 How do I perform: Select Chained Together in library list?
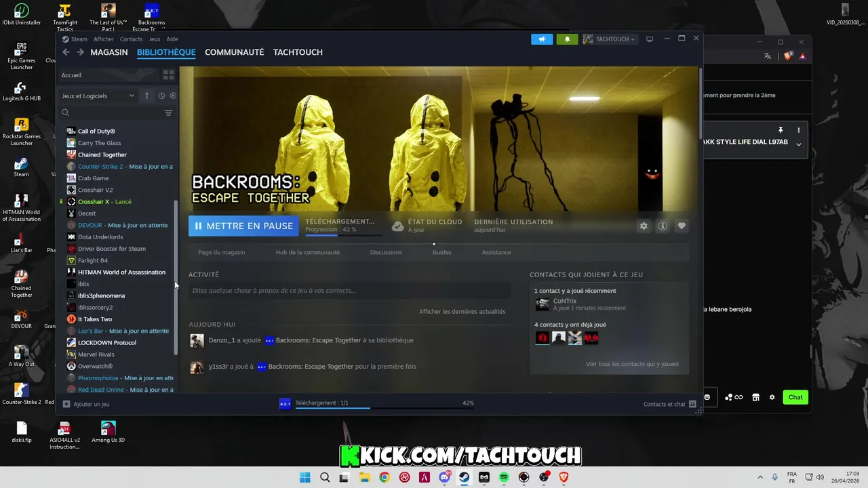tap(97, 155)
